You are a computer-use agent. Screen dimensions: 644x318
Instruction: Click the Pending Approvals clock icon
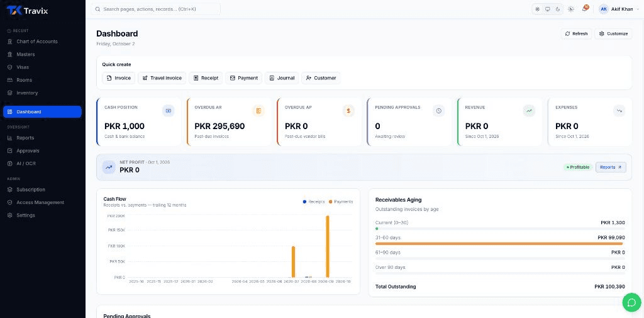[x=438, y=111]
